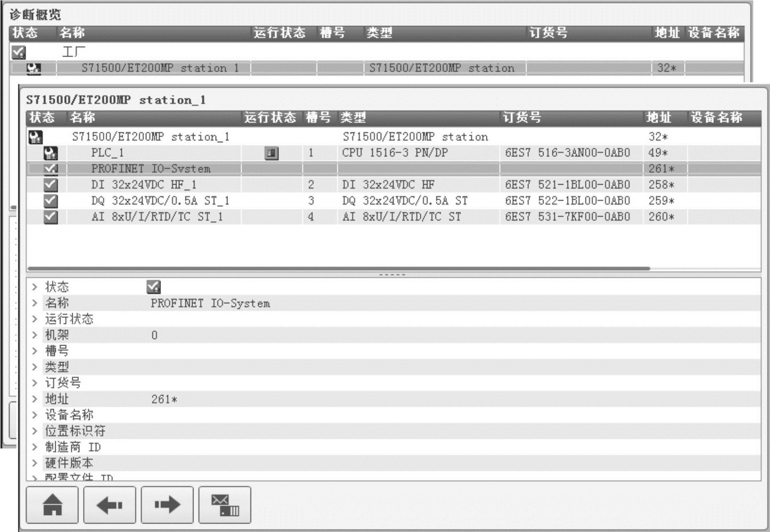This screenshot has width=770, height=532.
Task: Select the DI 32x24VDC HF_1 module
Action: (394, 185)
